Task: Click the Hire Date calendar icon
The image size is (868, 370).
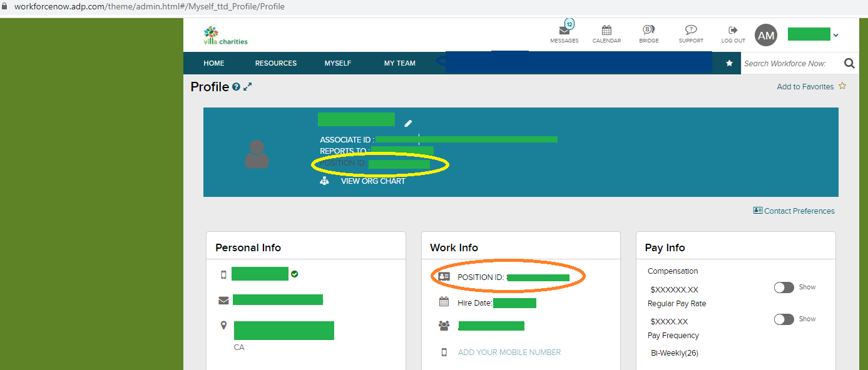Action: tap(444, 302)
